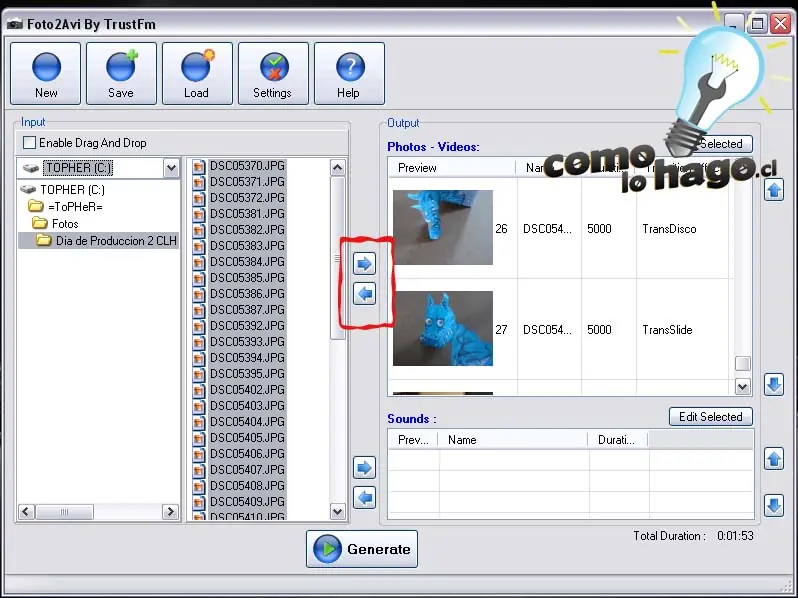This screenshot has width=798, height=598.
Task: Click Durati... column header in Sounds list
Action: pyautogui.click(x=617, y=440)
